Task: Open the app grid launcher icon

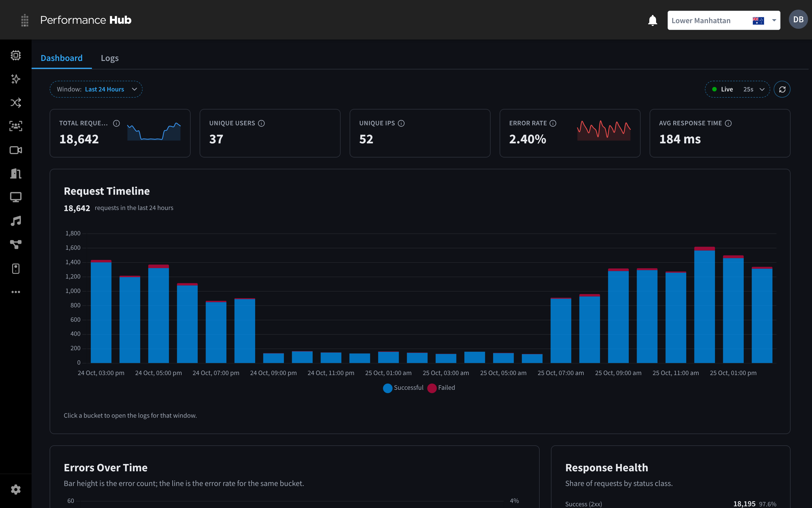Action: coord(25,20)
